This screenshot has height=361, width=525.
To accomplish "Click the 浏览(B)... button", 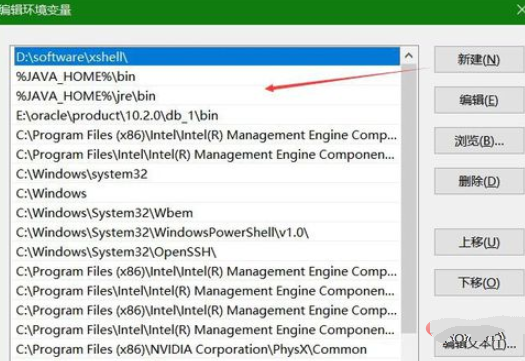I will pos(479,141).
